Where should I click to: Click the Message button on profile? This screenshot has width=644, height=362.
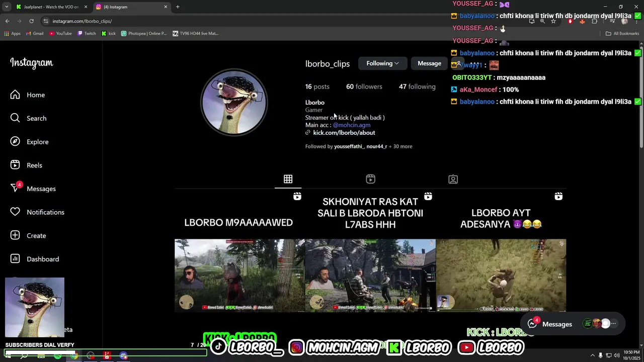pos(429,63)
